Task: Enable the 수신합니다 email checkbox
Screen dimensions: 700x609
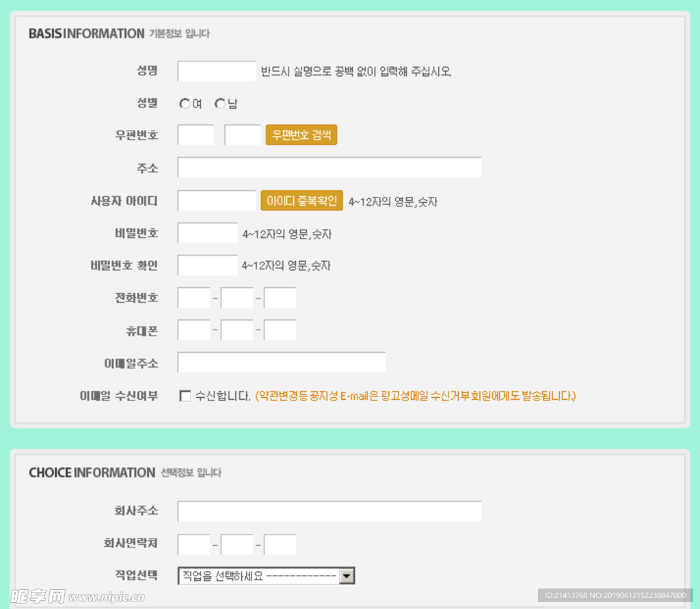Action: coord(185,396)
